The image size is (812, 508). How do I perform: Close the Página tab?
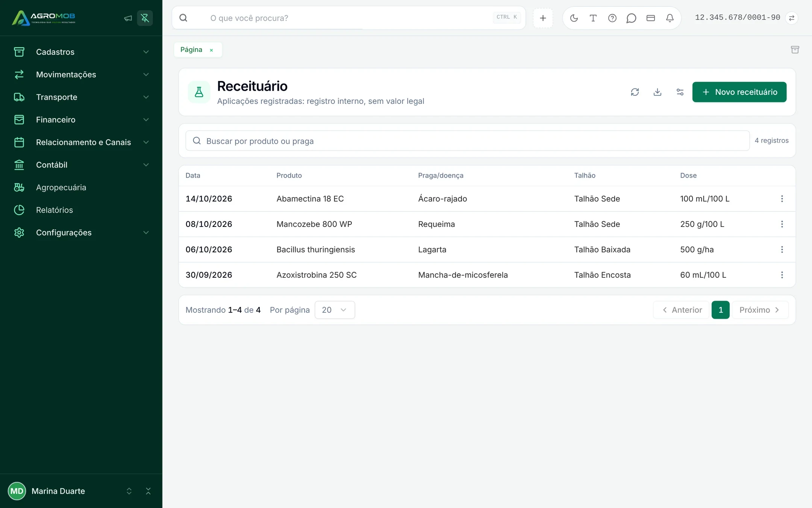(x=211, y=50)
